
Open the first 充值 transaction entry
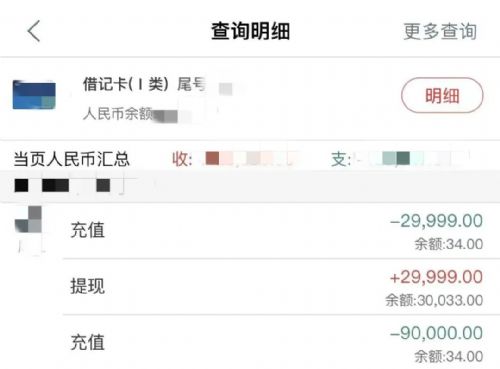(281, 231)
